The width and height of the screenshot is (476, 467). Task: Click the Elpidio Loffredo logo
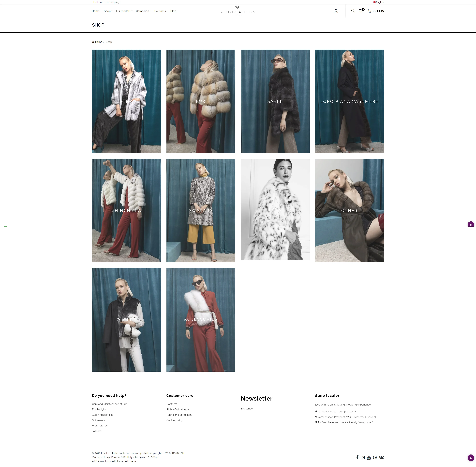238,11
